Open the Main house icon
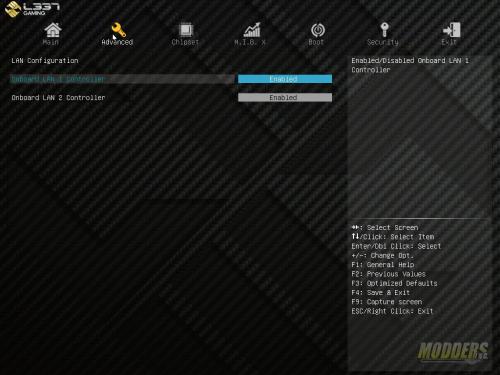The width and height of the screenshot is (500, 375). coord(53,30)
